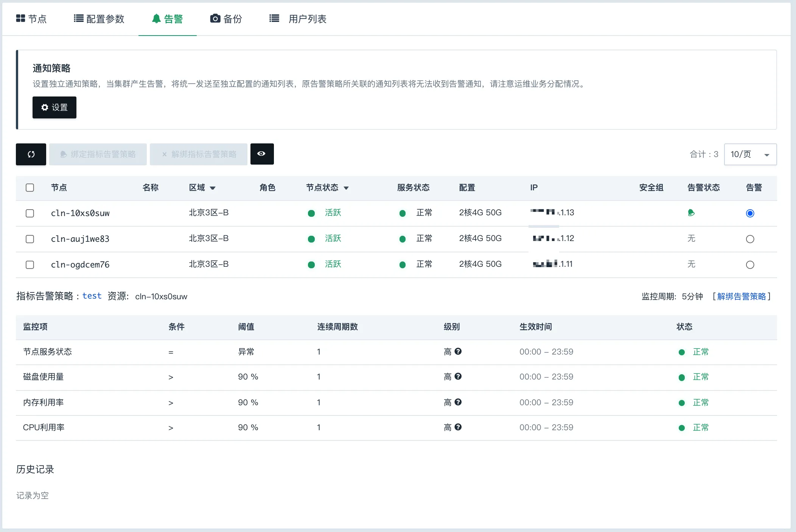The image size is (796, 532).
Task: Click the 解绑告警策略 link
Action: 742,296
